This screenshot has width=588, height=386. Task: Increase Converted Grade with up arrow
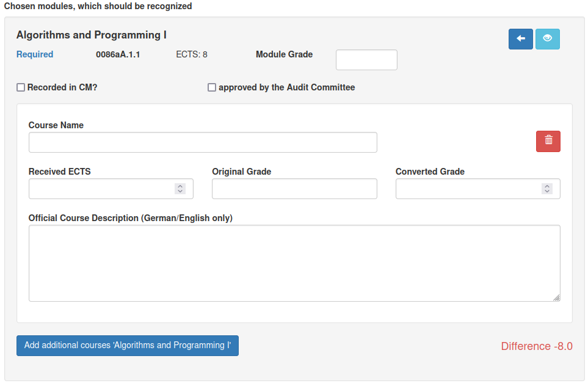pos(547,186)
